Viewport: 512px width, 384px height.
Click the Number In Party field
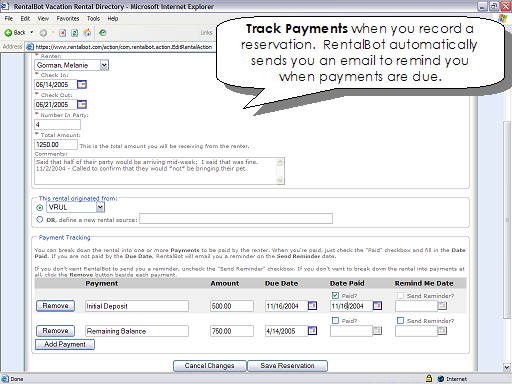(x=57, y=124)
